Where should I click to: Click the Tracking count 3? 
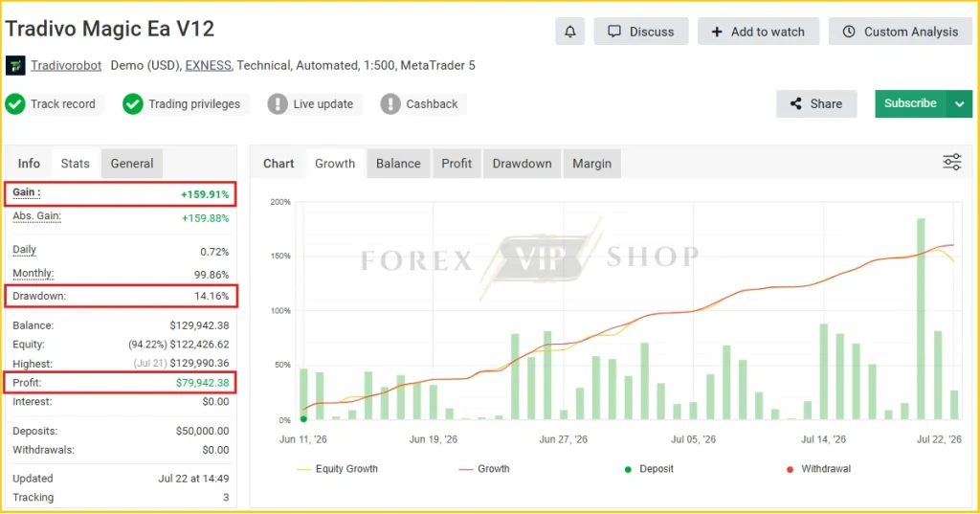[226, 498]
